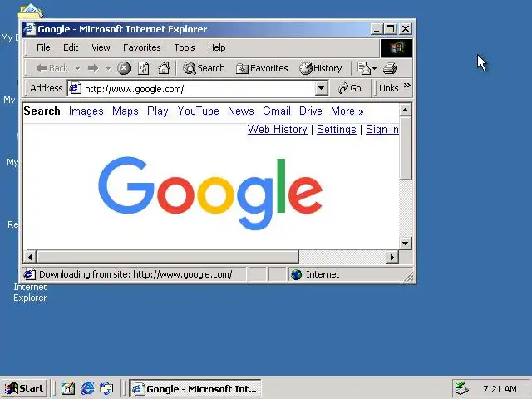Click the page icon in Address bar
This screenshot has height=399, width=532.
75,89
